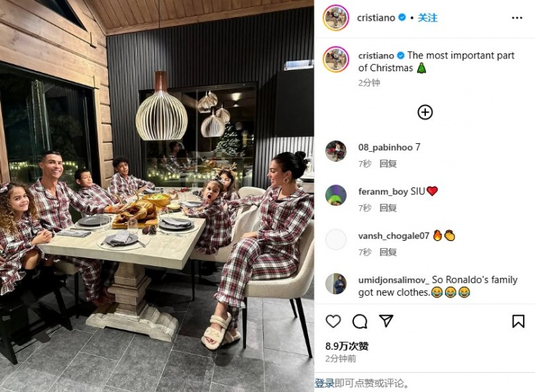Open feranm_boy's profile avatar
This screenshot has width=535, height=392.
(x=336, y=195)
